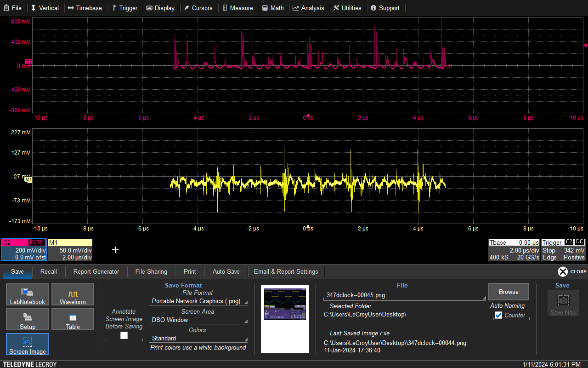Select the LabNotebook save option
Screen dimensions: 588x368
click(x=28, y=294)
